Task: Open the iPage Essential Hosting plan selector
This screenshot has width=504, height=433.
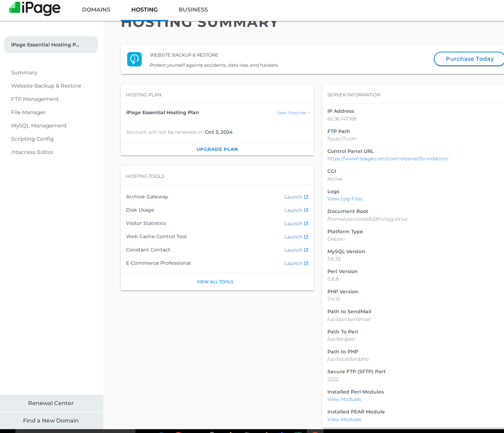Action: pyautogui.click(x=51, y=45)
